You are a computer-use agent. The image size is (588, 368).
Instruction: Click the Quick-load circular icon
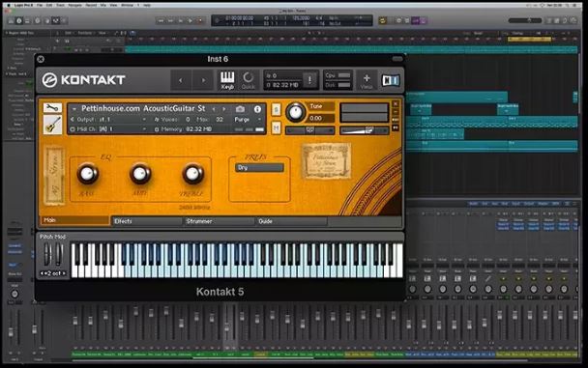click(x=248, y=80)
